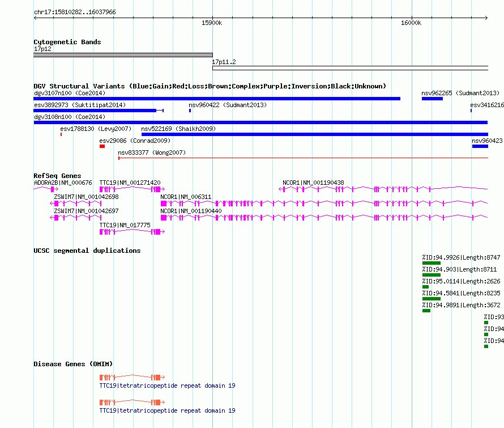Click the gray 17p12 cytogenetic band bar

click(123, 55)
